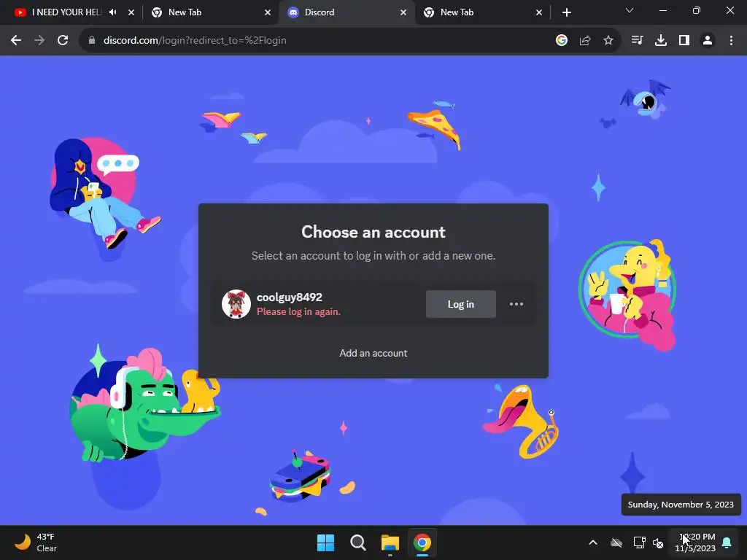Screen dimensions: 747x560
Task: Open the weather widget showing 43°F Clear
Action: tap(36, 542)
